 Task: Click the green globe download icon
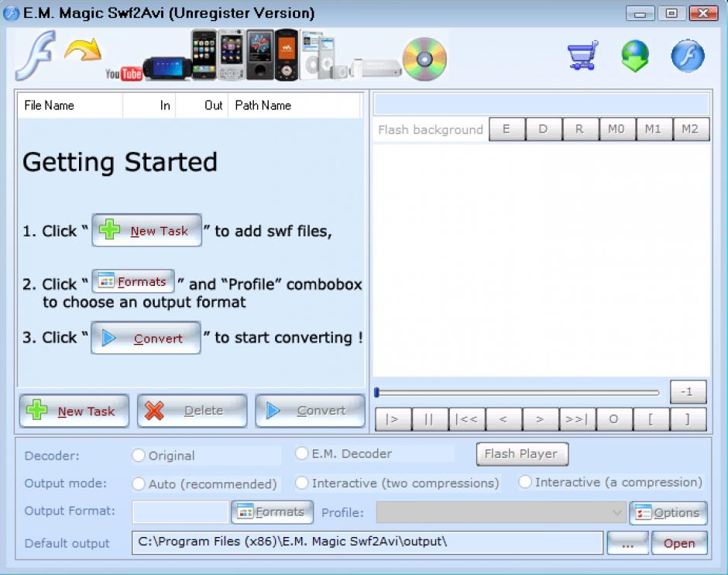[635, 56]
